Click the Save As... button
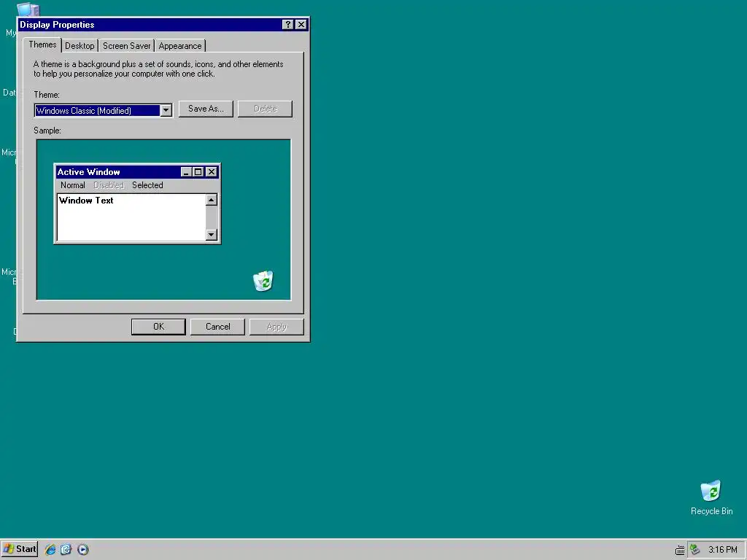Viewport: 747px width, 560px height. [206, 109]
